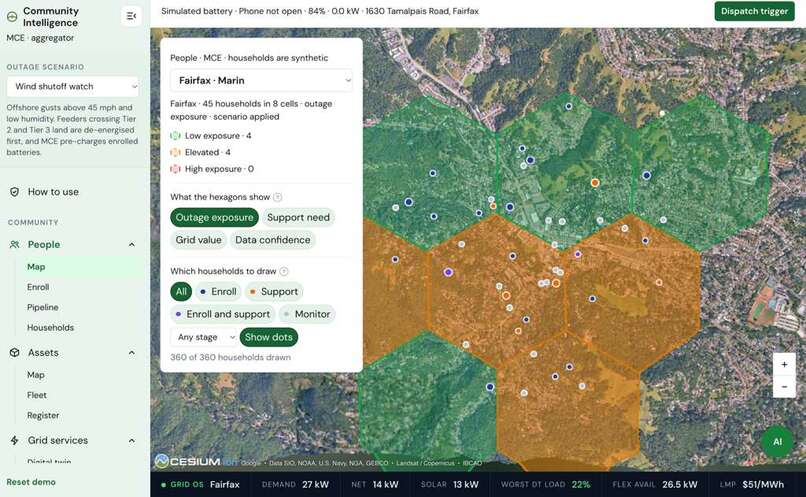
Task: Click help icon beside What the hexagons show
Action: coord(278,197)
